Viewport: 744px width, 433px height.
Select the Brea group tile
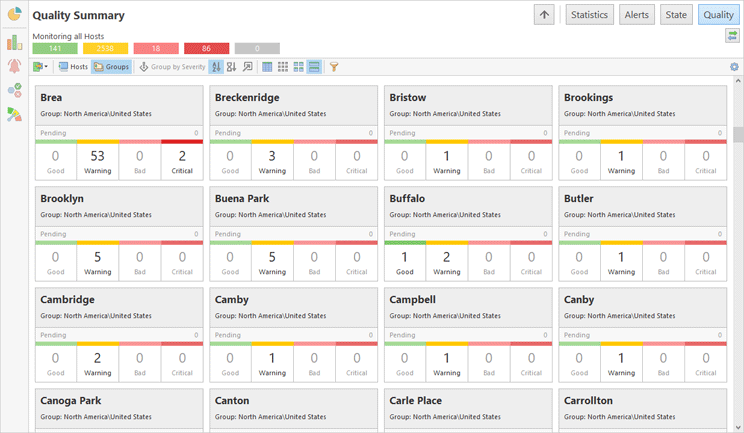(x=119, y=105)
